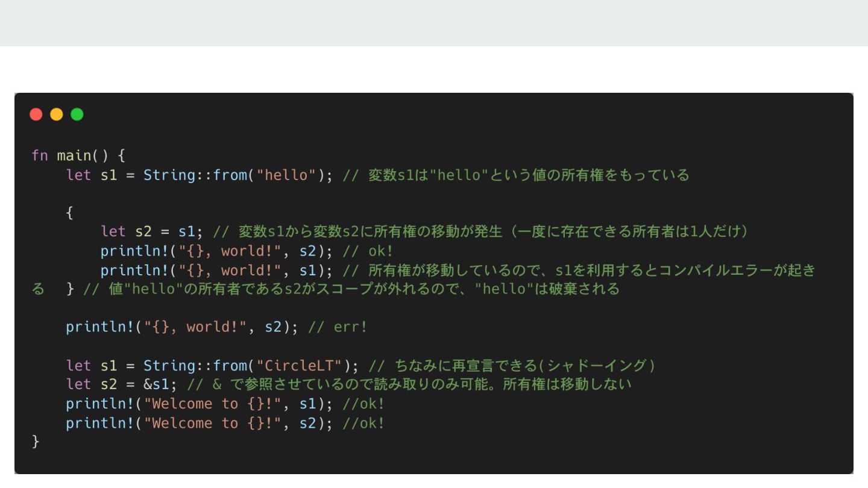Click the yellow dot in code window
This screenshot has width=868, height=488.
pyautogui.click(x=57, y=114)
